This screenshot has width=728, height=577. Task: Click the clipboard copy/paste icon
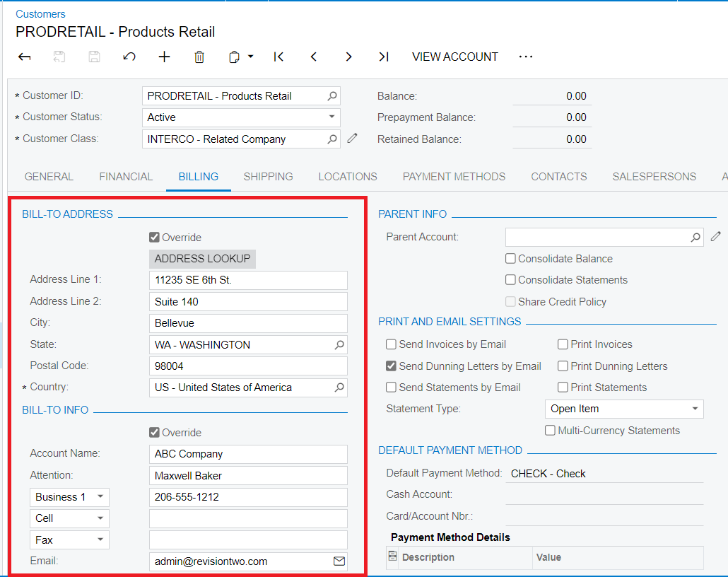[x=234, y=57]
